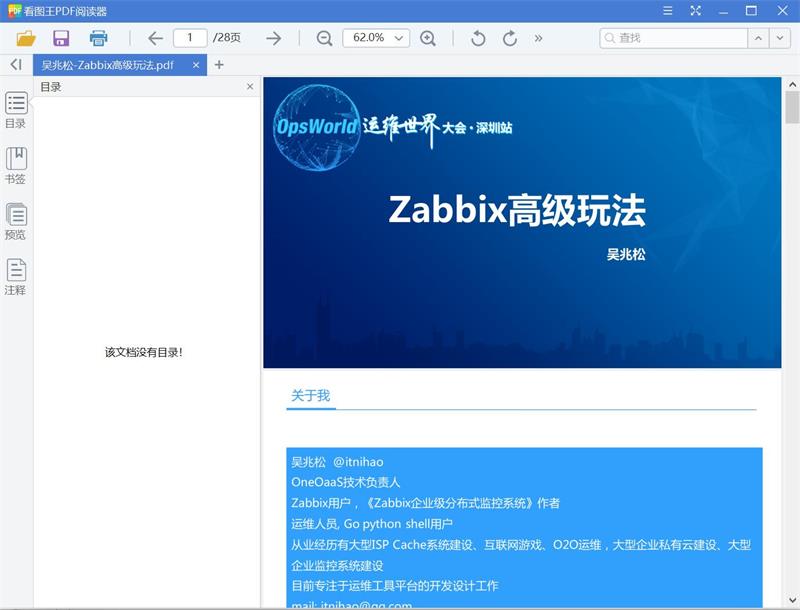800x610 pixels.
Task: Open the 预览 page preview panel
Action: tap(15, 219)
